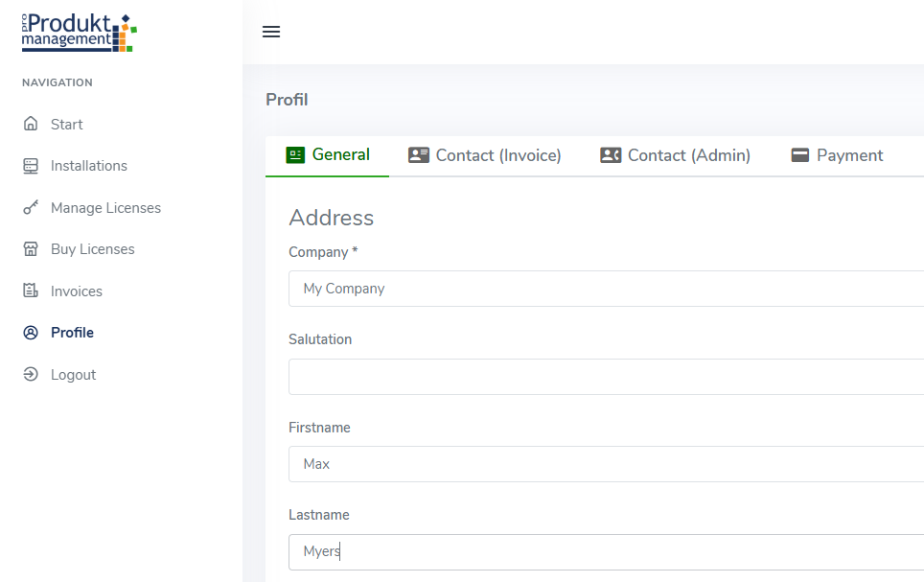
Task: Open the Salutation dropdown field
Action: click(606, 377)
